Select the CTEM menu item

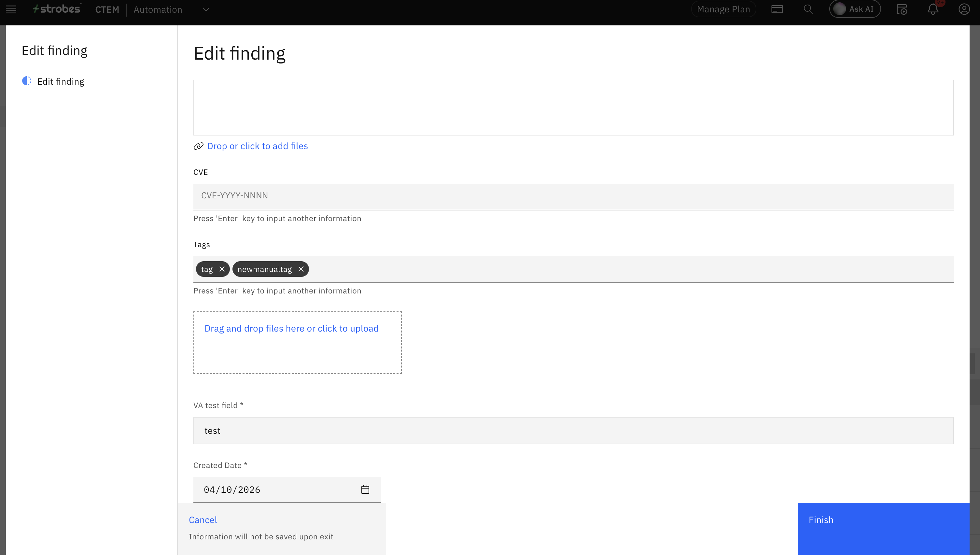coord(107,9)
